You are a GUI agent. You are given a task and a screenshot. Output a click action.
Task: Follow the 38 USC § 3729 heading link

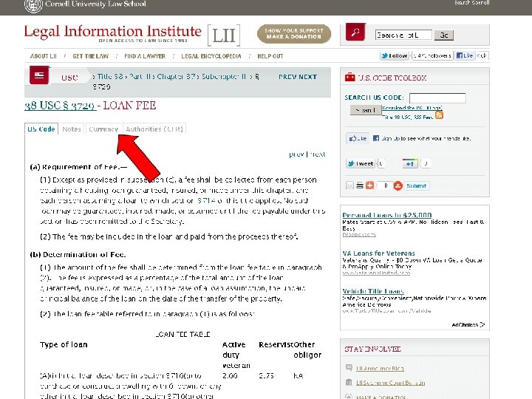pyautogui.click(x=60, y=106)
